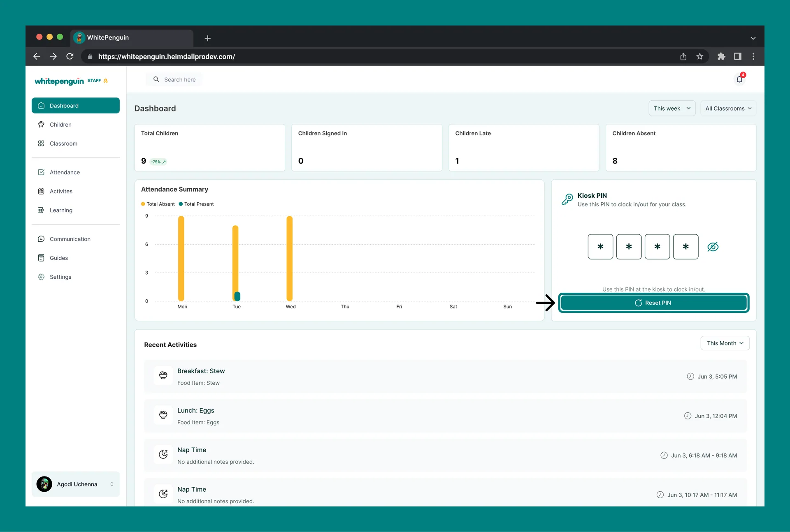Screen dimensions: 790x532
Task: Open the Children Absent card
Action: click(681, 148)
